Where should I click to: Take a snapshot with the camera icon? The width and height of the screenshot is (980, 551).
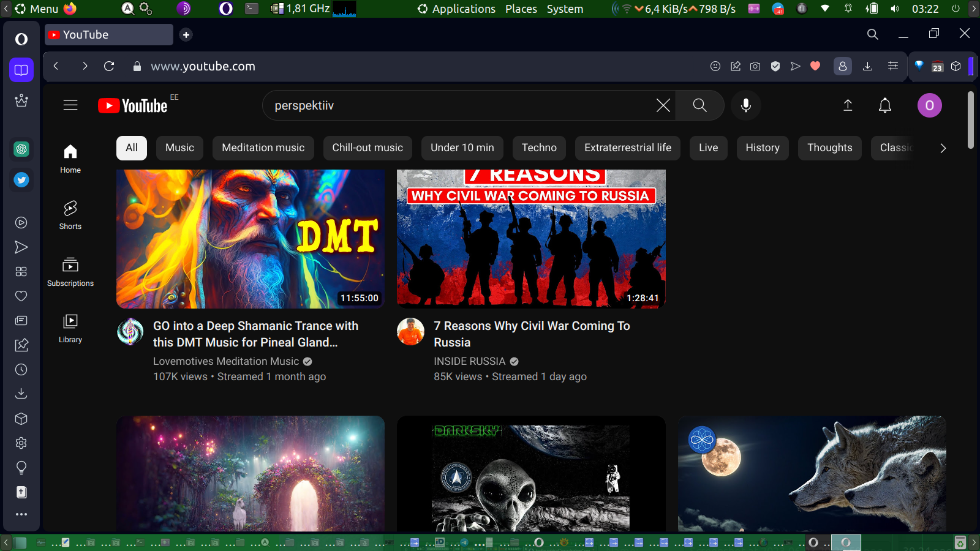coord(755,66)
